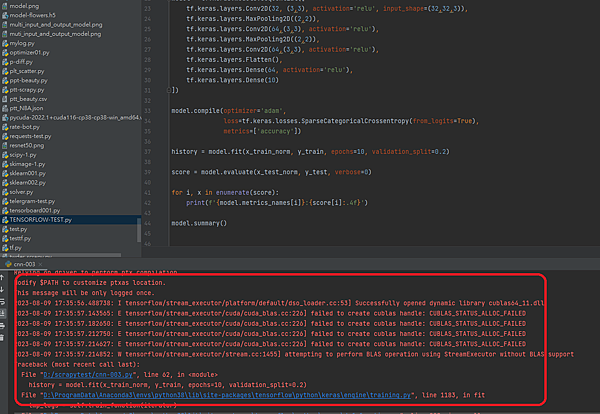This screenshot has height=414, width=600.
Task: Open sklearn002.py in the project tree
Action: (x=28, y=183)
